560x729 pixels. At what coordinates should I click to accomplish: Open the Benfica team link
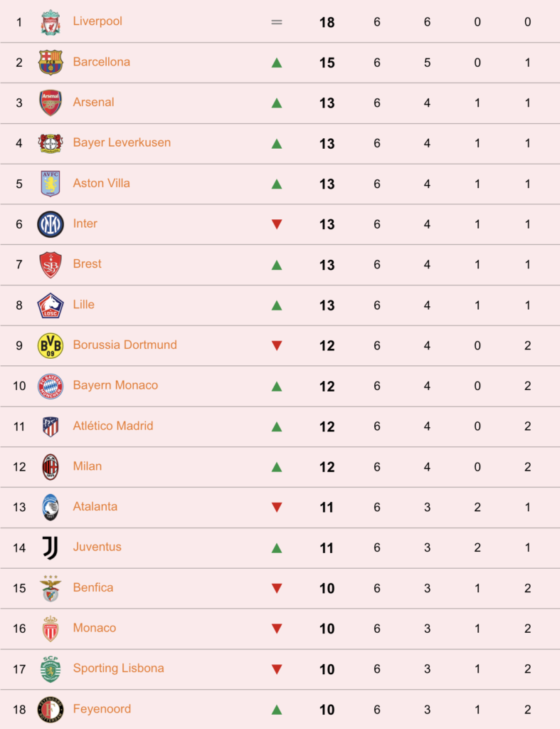point(93,587)
